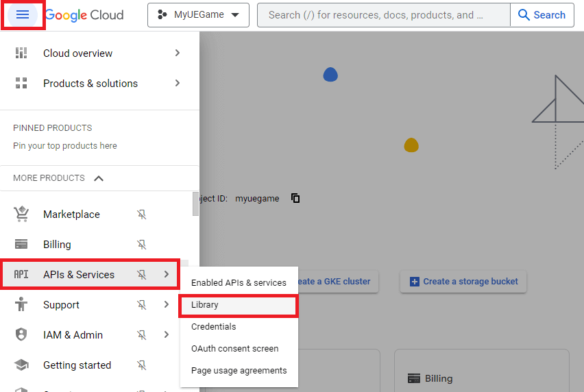The image size is (584, 392).
Task: Click the search resources input field
Action: [383, 15]
